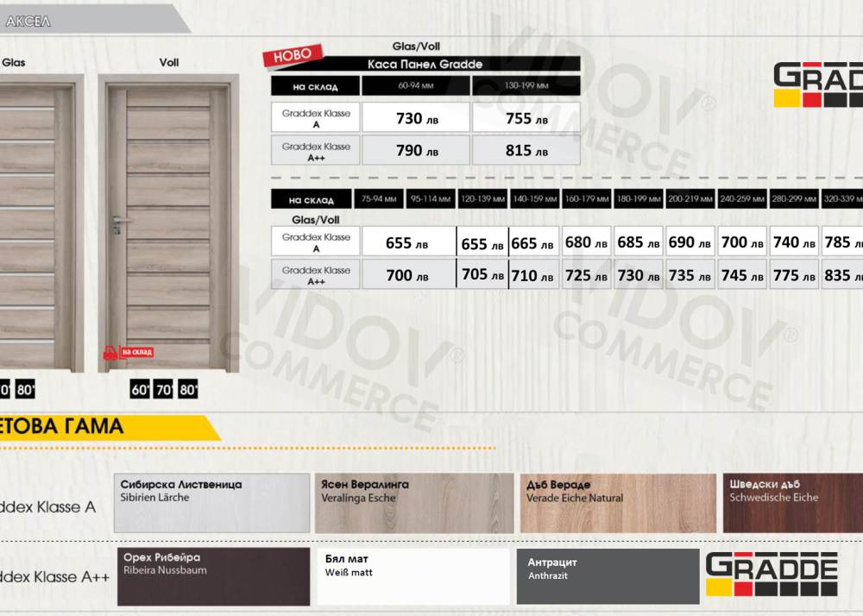Select the 60 width icon under Voll door
The height and width of the screenshot is (616, 863).
point(141,390)
